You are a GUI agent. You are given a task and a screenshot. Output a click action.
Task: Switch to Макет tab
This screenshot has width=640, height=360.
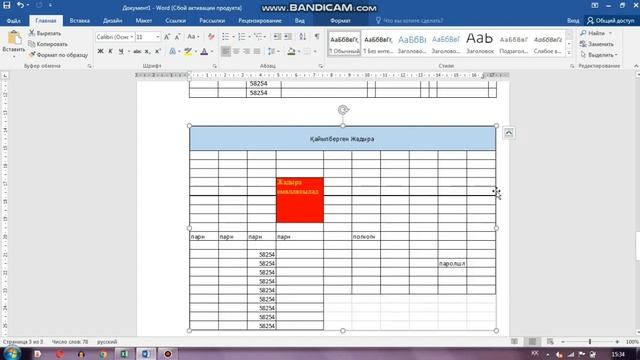coord(144,20)
